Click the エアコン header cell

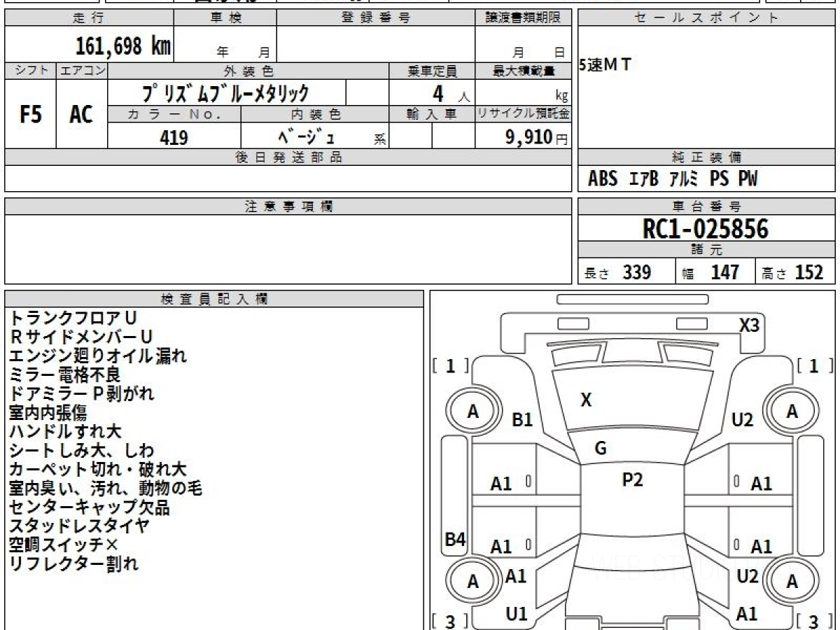(x=82, y=71)
